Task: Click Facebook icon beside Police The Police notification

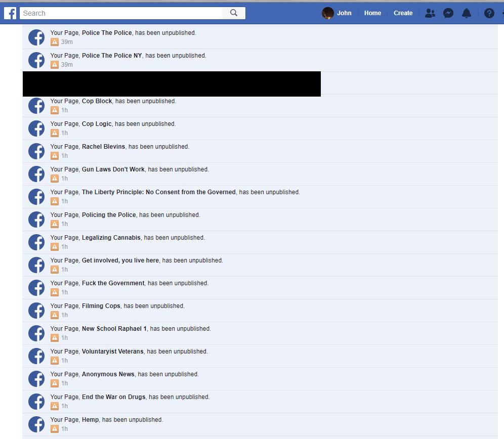Action: coord(36,37)
